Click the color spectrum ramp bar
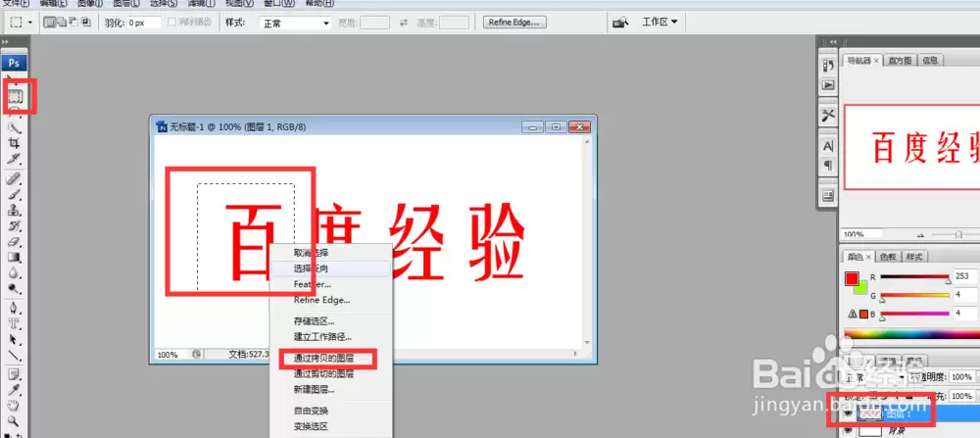Screen dimensions: 980x438 pos(911,333)
